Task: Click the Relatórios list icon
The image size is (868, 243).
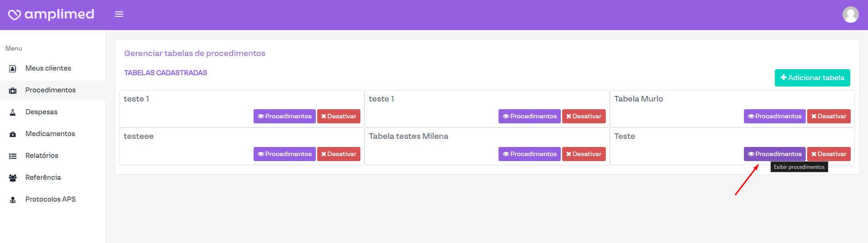Action: coord(13,156)
